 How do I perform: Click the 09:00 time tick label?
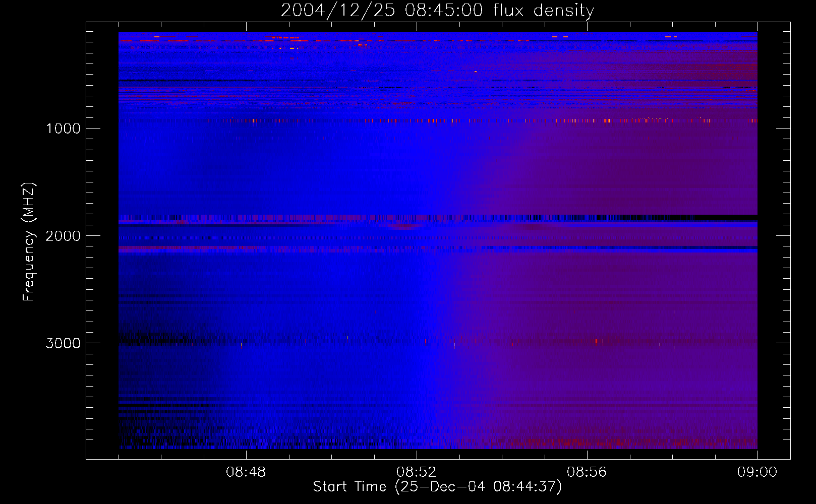coord(757,472)
